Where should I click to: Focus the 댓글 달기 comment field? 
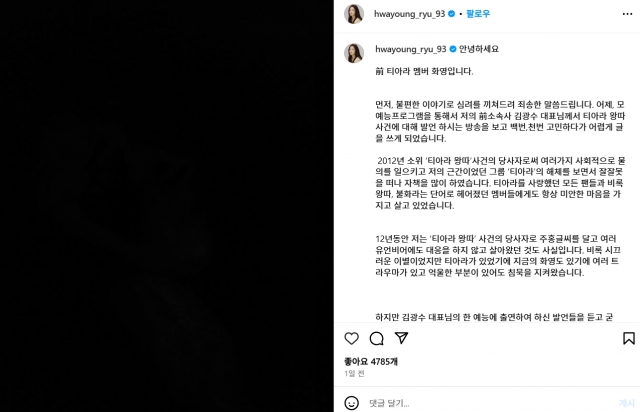point(490,403)
